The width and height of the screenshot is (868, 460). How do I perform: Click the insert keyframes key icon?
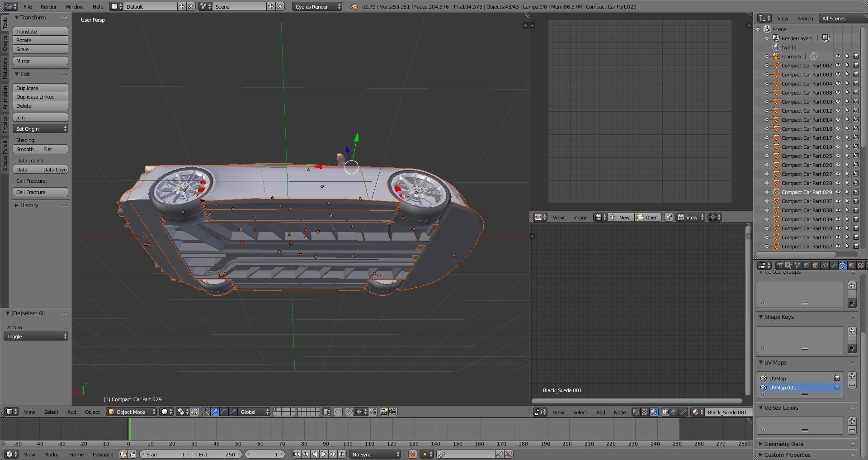(500, 454)
